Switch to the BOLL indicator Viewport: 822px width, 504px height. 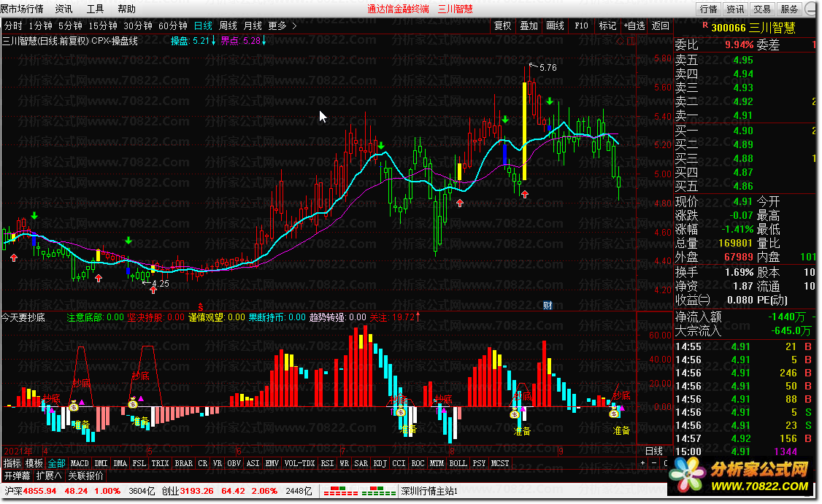(458, 463)
